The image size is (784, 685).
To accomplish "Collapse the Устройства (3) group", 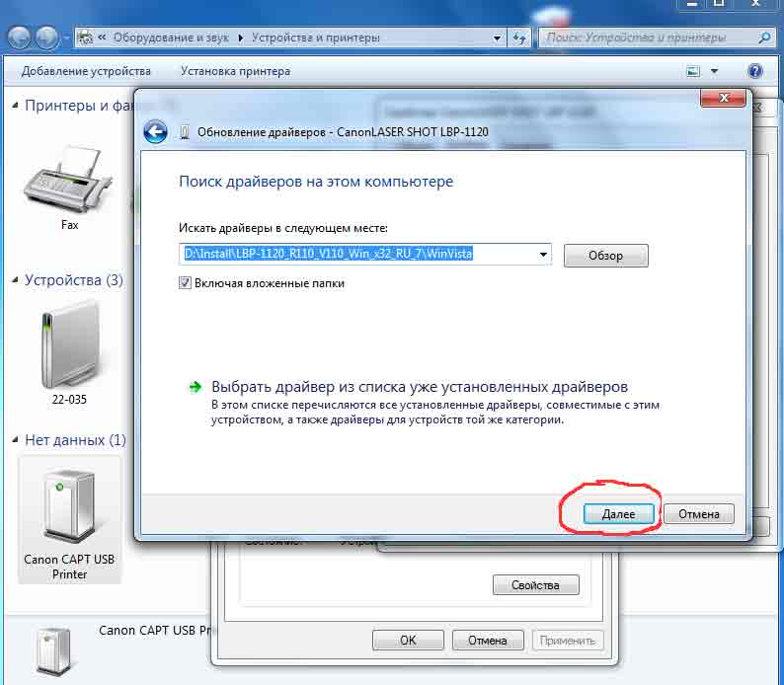I will click(15, 279).
